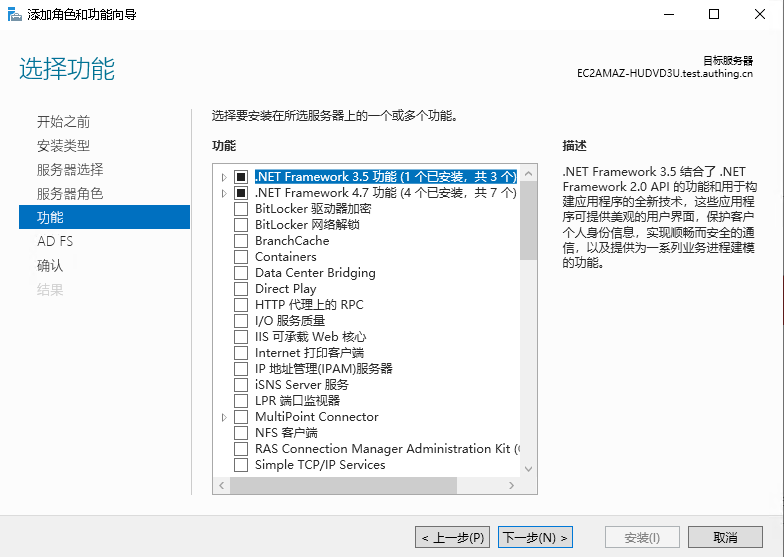The image size is (784, 557).
Task: Select LPR 端口监视器 row text
Action: pyautogui.click(x=298, y=401)
